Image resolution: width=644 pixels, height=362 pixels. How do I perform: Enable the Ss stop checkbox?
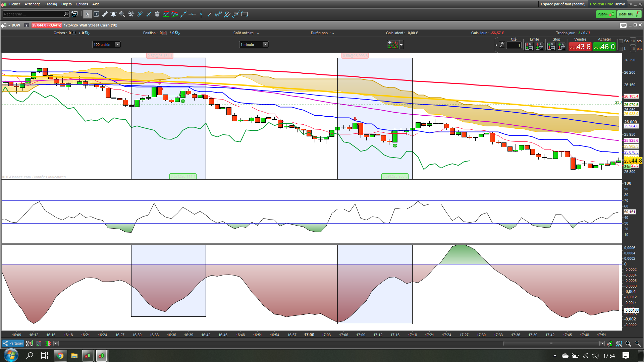click(x=621, y=41)
